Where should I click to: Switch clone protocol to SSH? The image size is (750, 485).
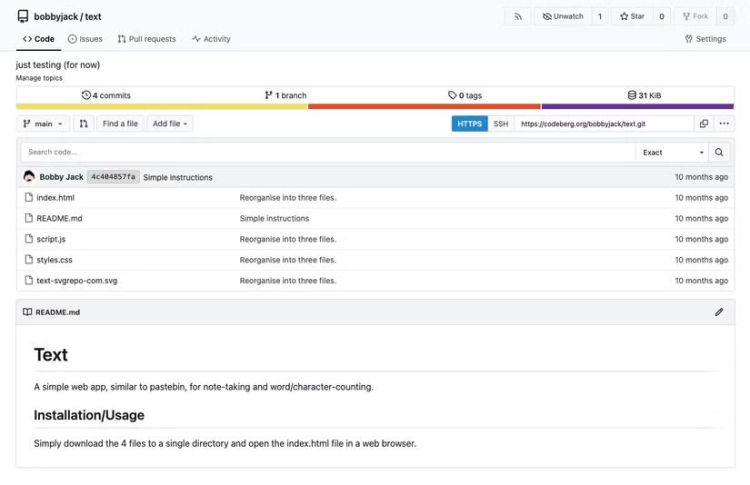coord(501,124)
